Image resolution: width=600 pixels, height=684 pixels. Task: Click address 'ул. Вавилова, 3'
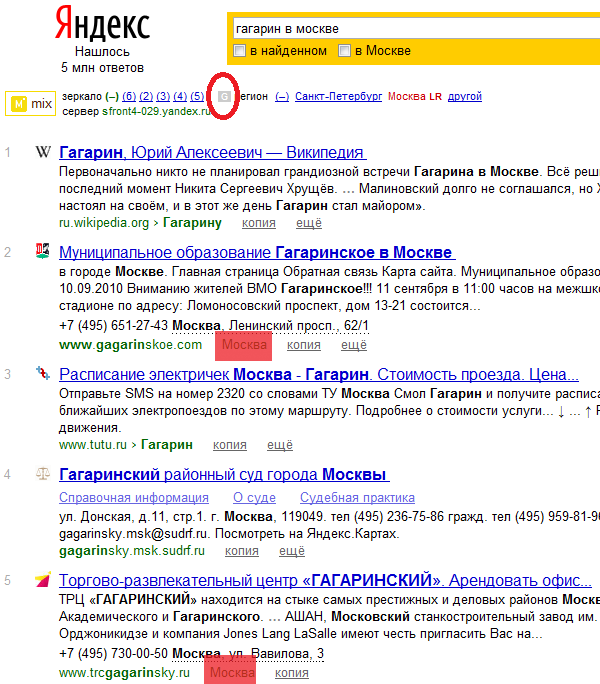coord(277,653)
